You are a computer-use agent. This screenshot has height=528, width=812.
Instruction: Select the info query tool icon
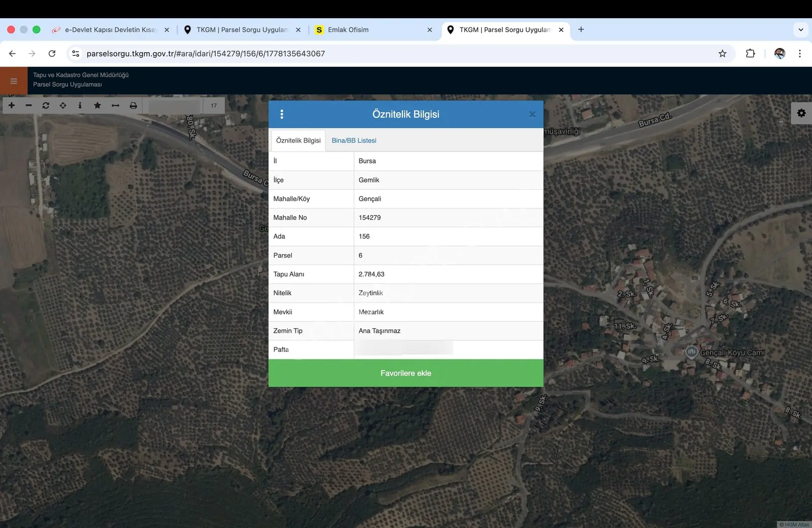[80, 105]
